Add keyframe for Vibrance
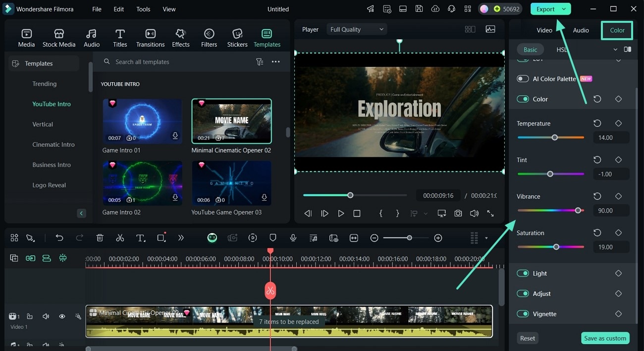 pyautogui.click(x=618, y=196)
